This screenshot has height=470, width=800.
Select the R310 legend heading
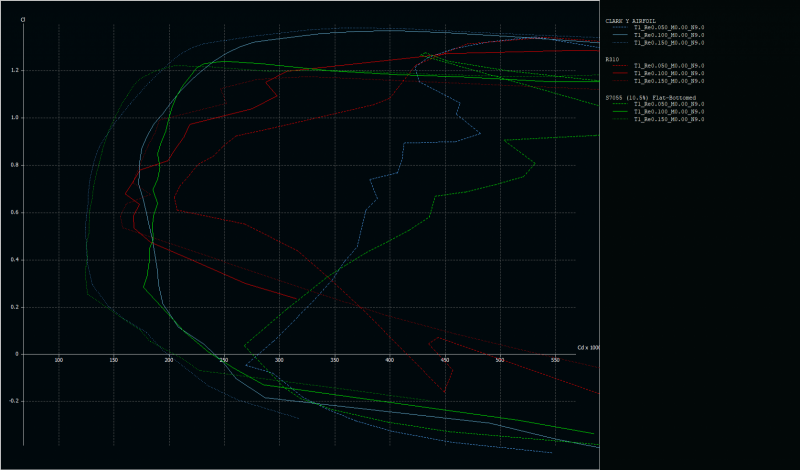(x=612, y=59)
